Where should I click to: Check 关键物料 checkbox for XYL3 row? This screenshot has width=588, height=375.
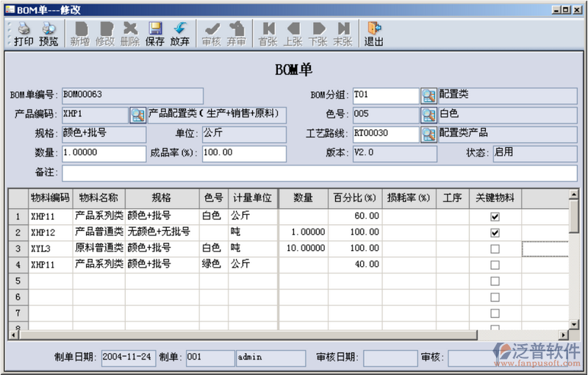[495, 249]
